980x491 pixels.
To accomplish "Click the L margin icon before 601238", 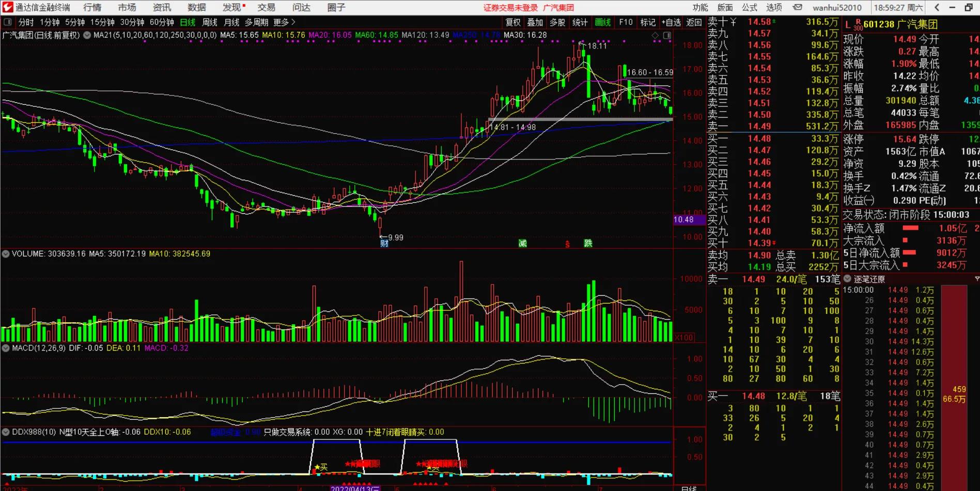I will coord(848,25).
